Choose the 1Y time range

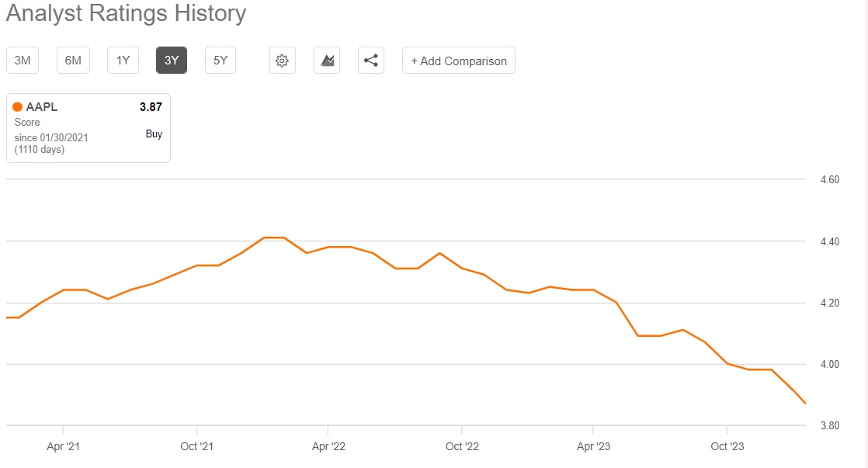click(123, 61)
